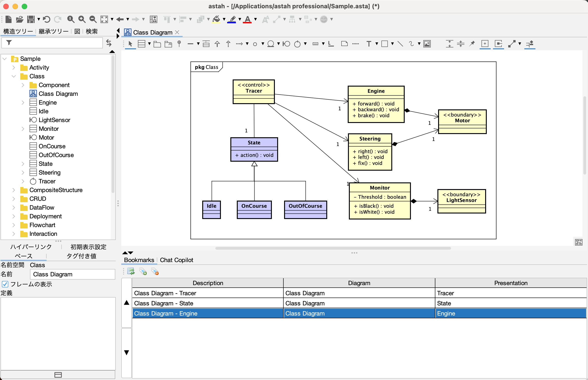Screen dimensions: 588x380
Task: Click the move bookmark down arrow button
Action: (127, 353)
